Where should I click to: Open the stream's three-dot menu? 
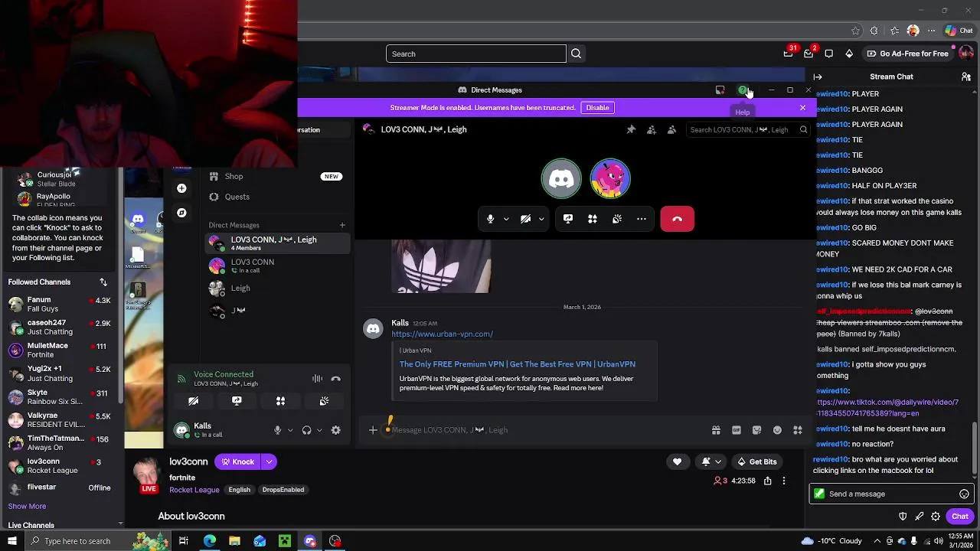pyautogui.click(x=783, y=481)
